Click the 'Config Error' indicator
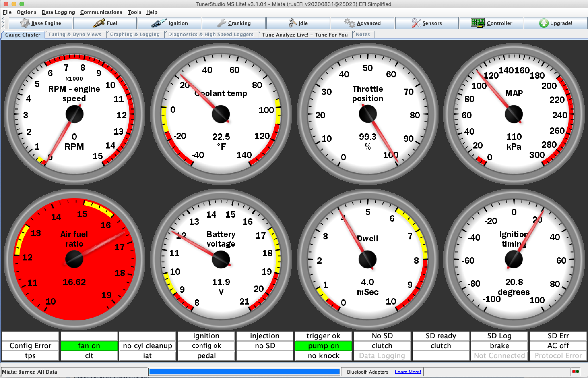 click(x=30, y=346)
